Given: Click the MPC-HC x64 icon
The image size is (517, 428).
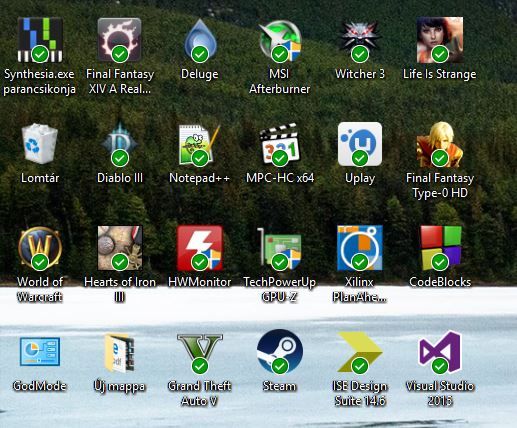Looking at the screenshot, I should pyautogui.click(x=280, y=144).
